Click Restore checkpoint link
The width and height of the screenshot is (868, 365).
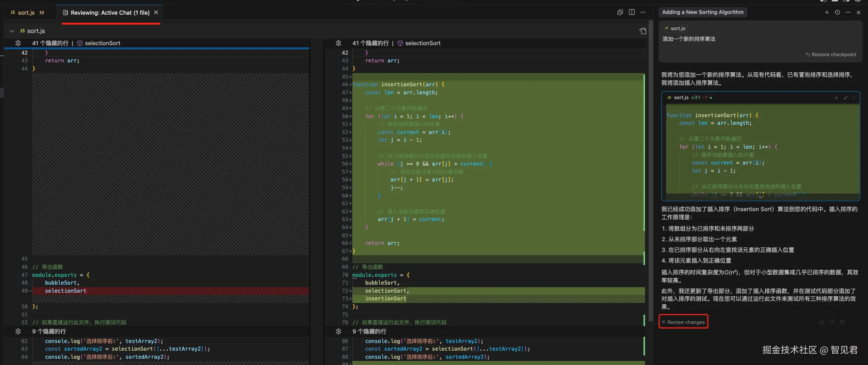pyautogui.click(x=831, y=55)
